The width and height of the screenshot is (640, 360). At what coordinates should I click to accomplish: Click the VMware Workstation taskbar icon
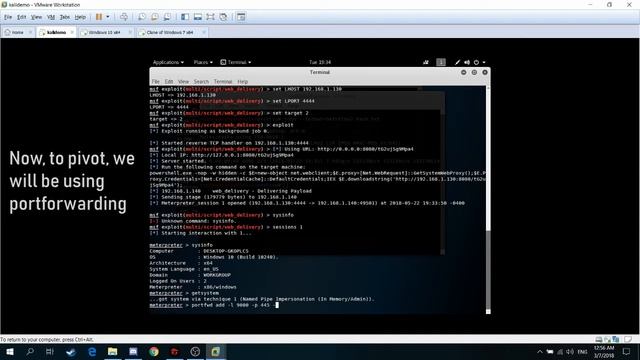(x=216, y=351)
